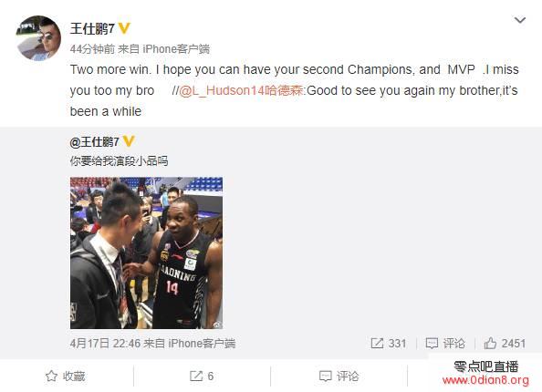The height and width of the screenshot is (392, 542).
Task: Click the poster's round profile avatar
Action: click(38, 38)
